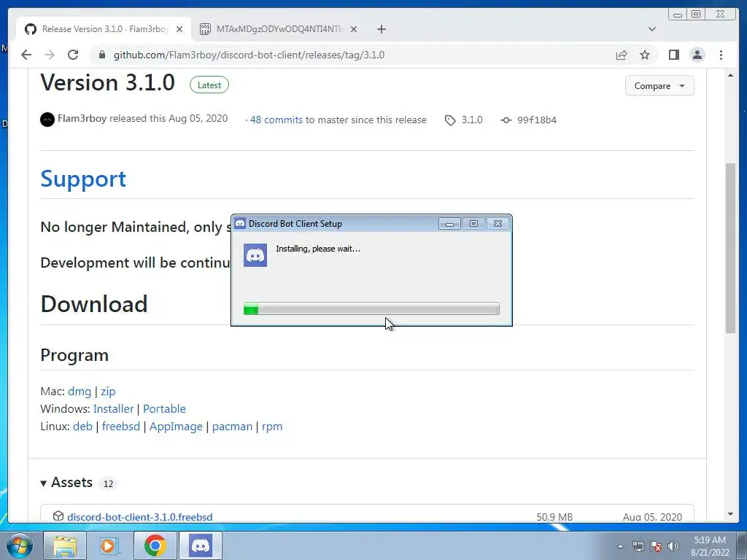The height and width of the screenshot is (560, 747).
Task: Go back with the browser back arrow
Action: click(x=26, y=55)
